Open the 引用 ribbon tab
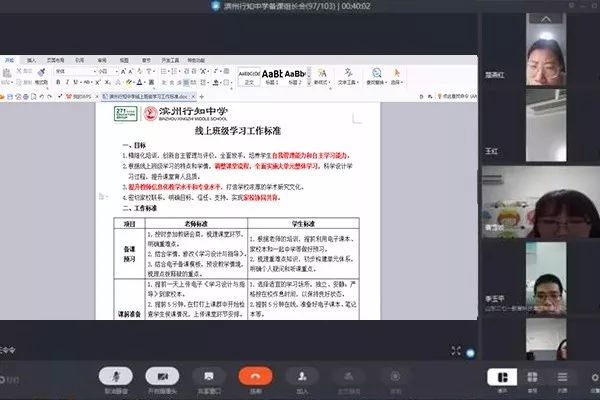 pos(80,60)
